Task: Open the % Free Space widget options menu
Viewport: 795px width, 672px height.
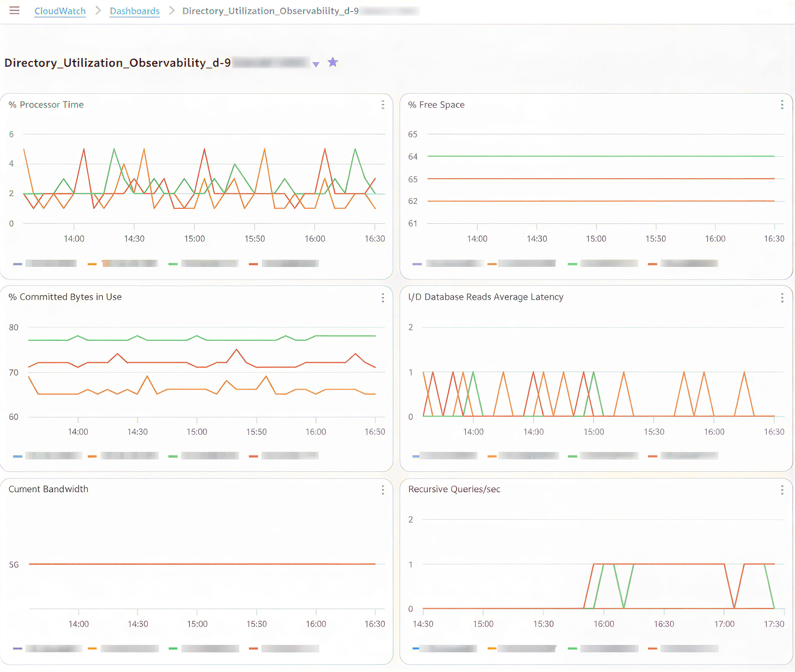Action: click(782, 104)
